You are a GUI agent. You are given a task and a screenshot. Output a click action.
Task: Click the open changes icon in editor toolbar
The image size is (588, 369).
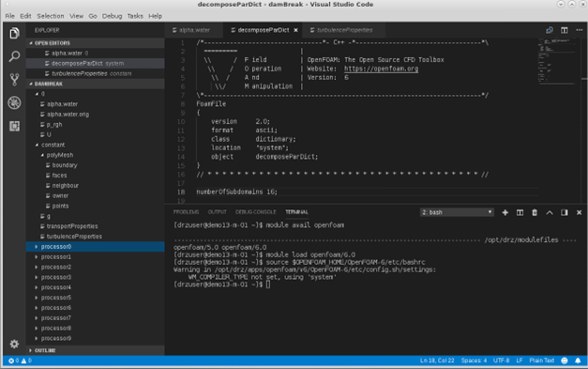tap(550, 30)
